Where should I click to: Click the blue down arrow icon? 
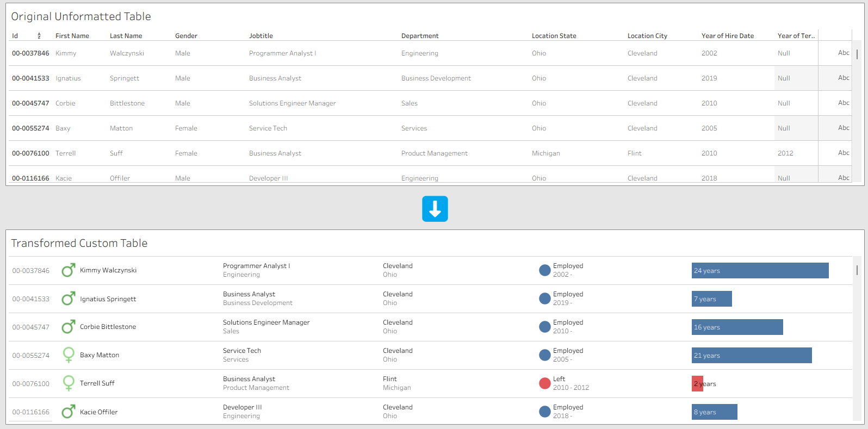[435, 209]
